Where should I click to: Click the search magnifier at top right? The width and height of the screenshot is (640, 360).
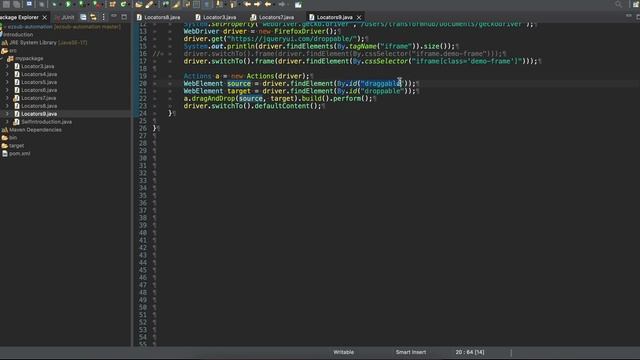point(618,4)
